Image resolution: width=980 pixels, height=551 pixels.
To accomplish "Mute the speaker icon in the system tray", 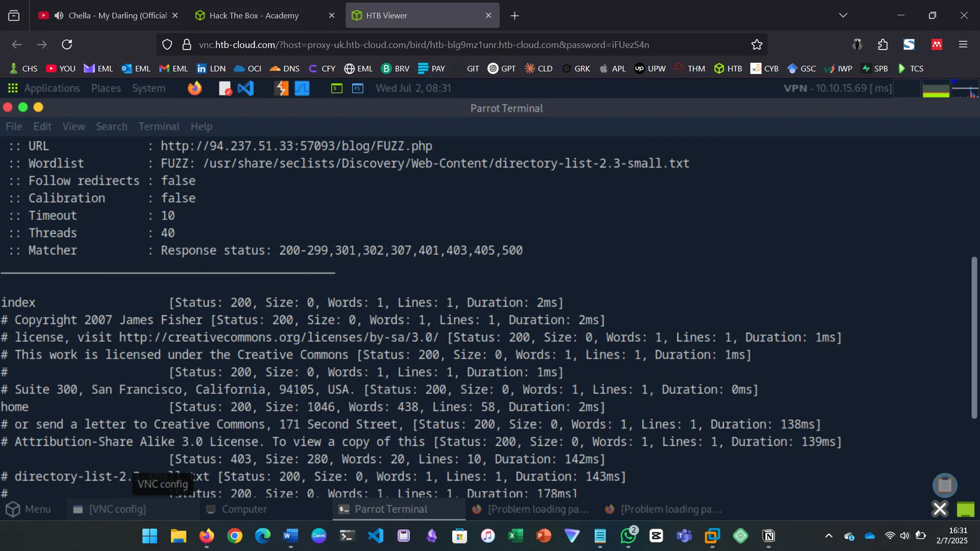I will [x=905, y=536].
